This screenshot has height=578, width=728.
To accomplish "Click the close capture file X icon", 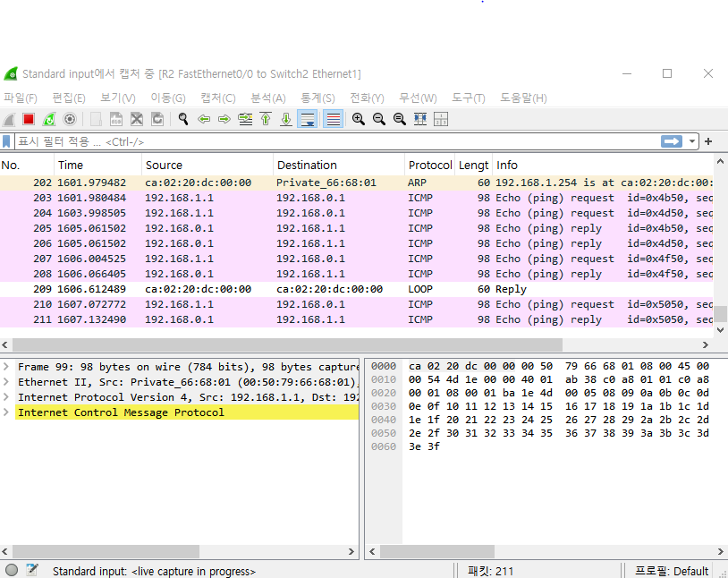I will [x=137, y=119].
